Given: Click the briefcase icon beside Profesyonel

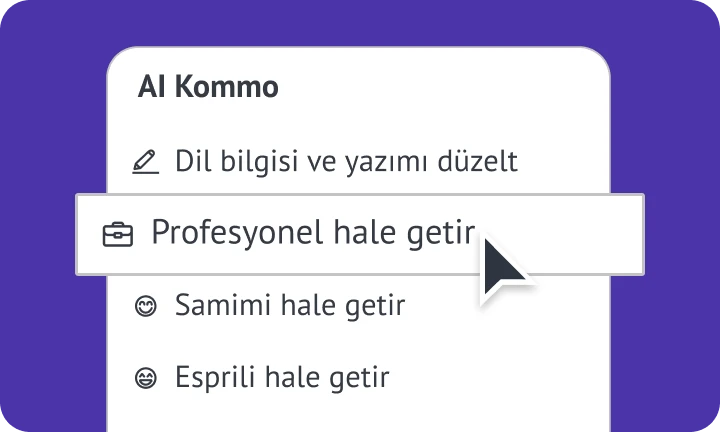Looking at the screenshot, I should (118, 234).
